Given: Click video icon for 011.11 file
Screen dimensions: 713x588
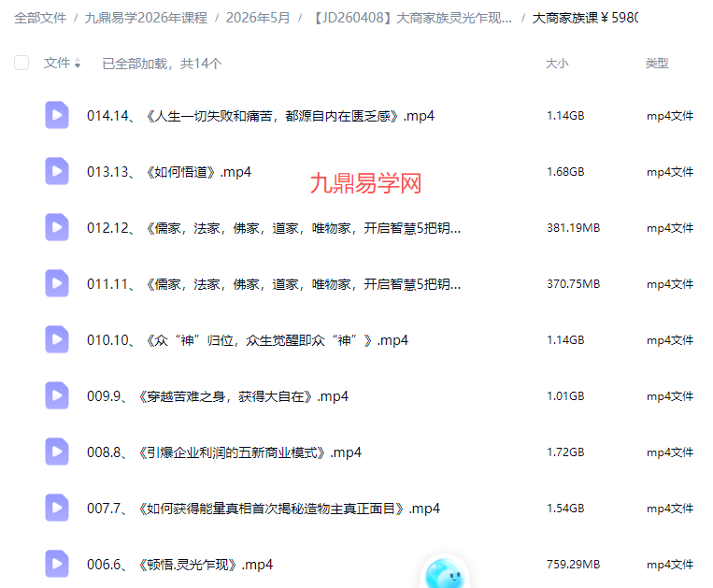Looking at the screenshot, I should [57, 284].
